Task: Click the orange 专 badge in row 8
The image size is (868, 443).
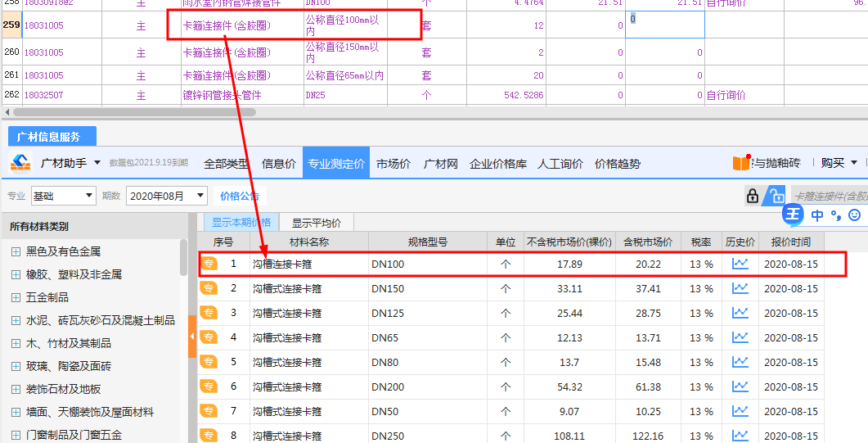Action: coord(209,436)
